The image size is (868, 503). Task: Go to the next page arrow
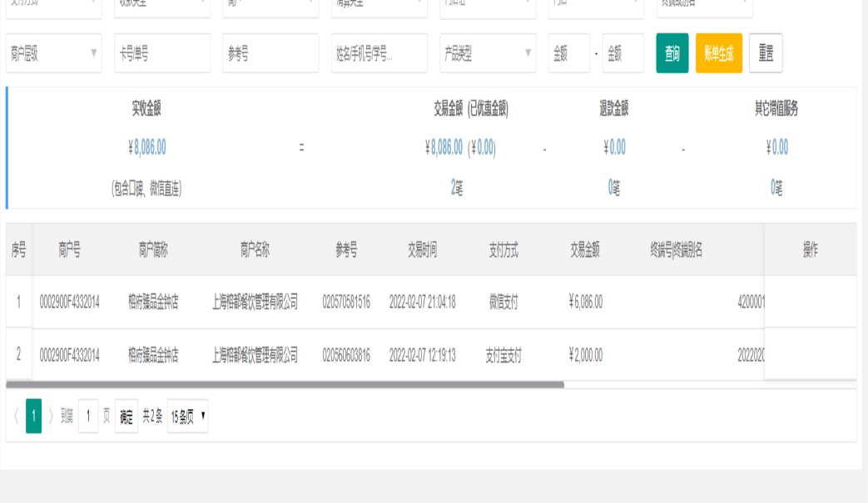(x=51, y=417)
